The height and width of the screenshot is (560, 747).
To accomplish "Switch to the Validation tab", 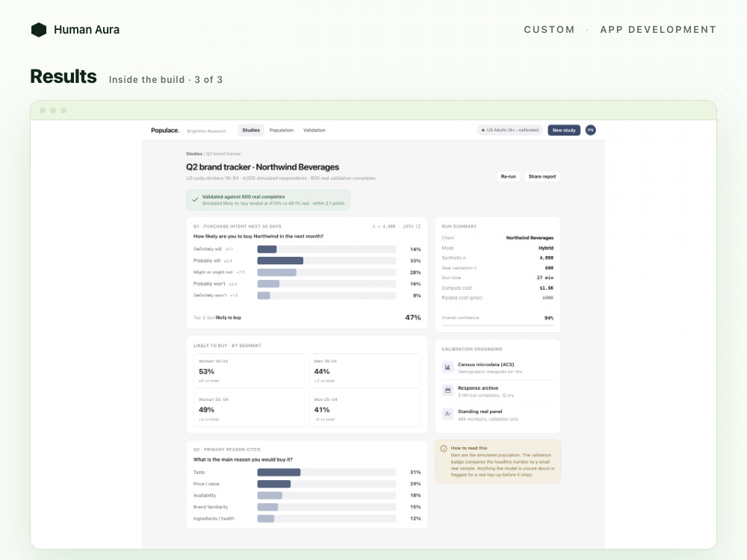I will (x=314, y=130).
